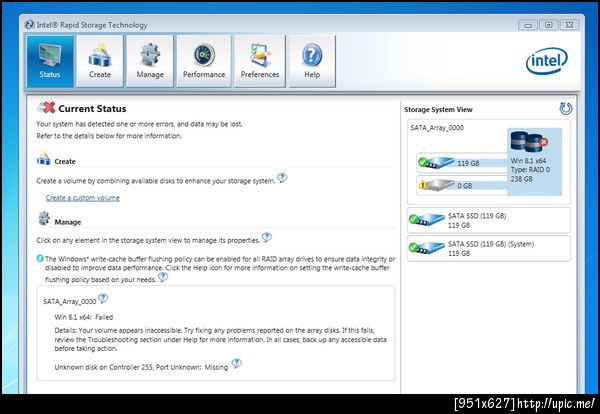Select the Win 8.1 x64 RAID 0 volume
The height and width of the screenshot is (414, 600).
(x=535, y=161)
